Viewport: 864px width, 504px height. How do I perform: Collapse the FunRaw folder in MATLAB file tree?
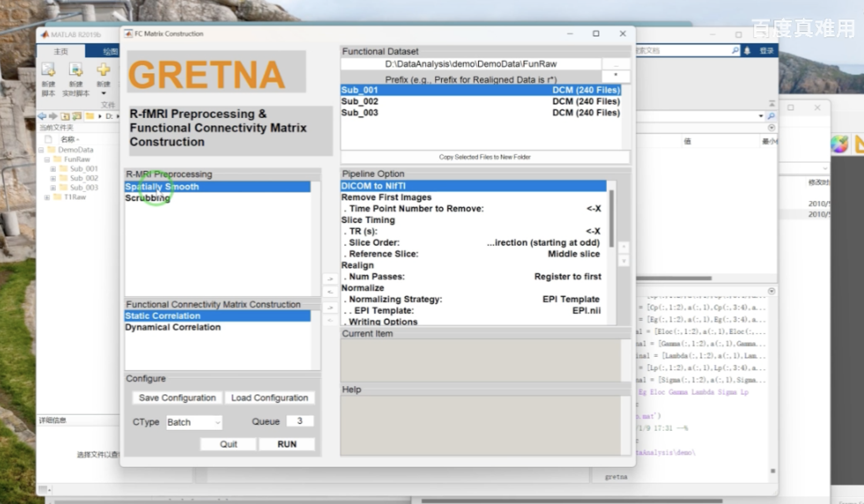(47, 159)
